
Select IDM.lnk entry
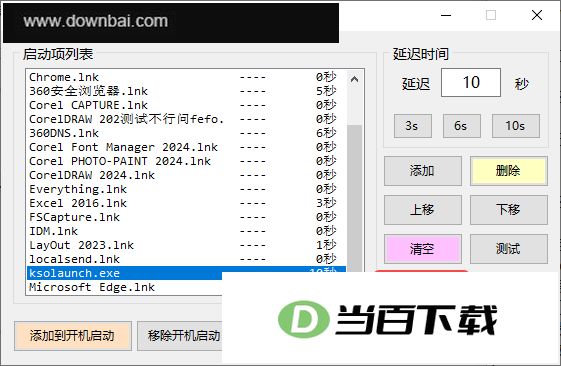pos(186,231)
